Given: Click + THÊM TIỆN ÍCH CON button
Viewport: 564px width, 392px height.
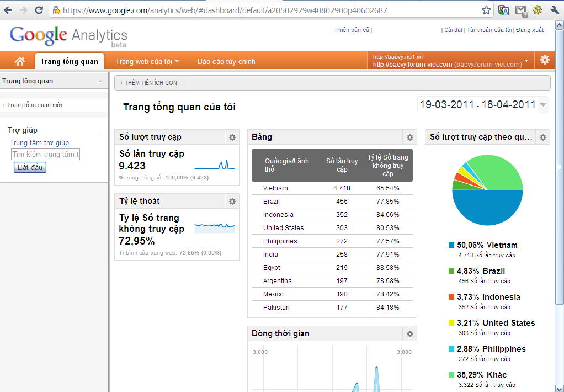Looking at the screenshot, I should click(148, 83).
